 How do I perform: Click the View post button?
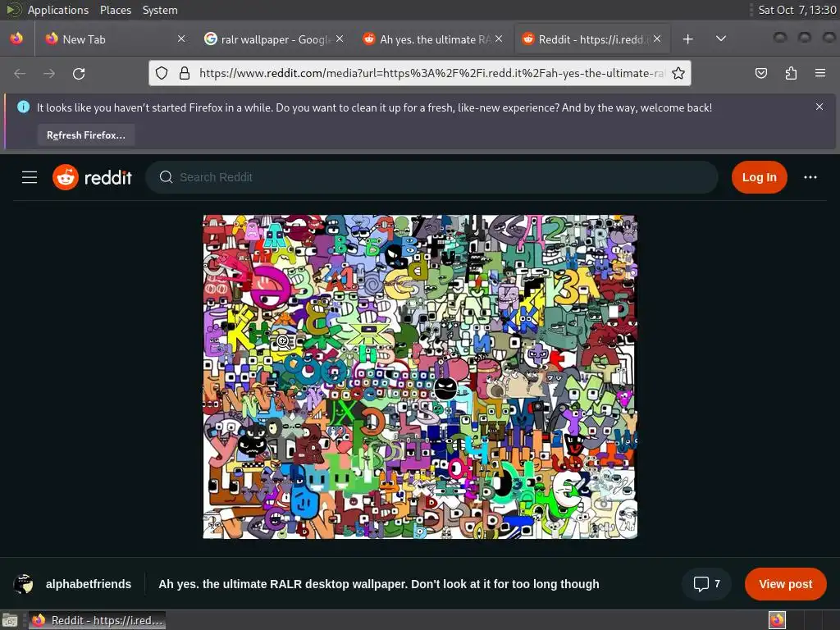785,584
